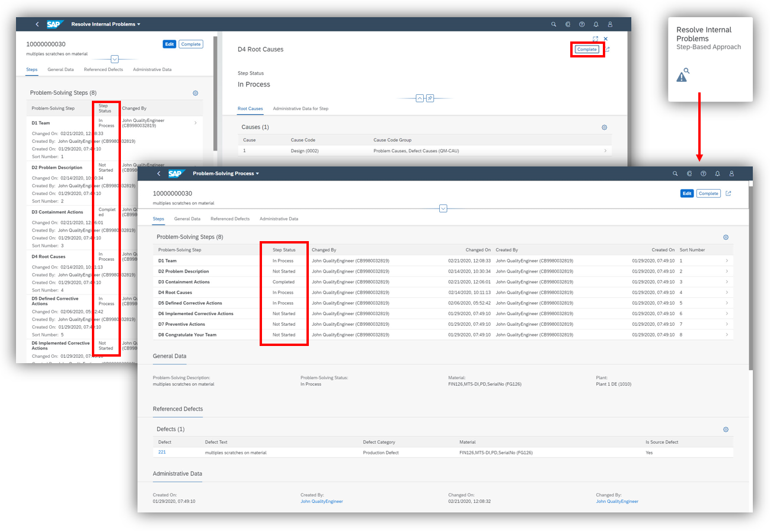Select Administrative Data tab in back window
This screenshot has width=770, height=532.
click(152, 70)
